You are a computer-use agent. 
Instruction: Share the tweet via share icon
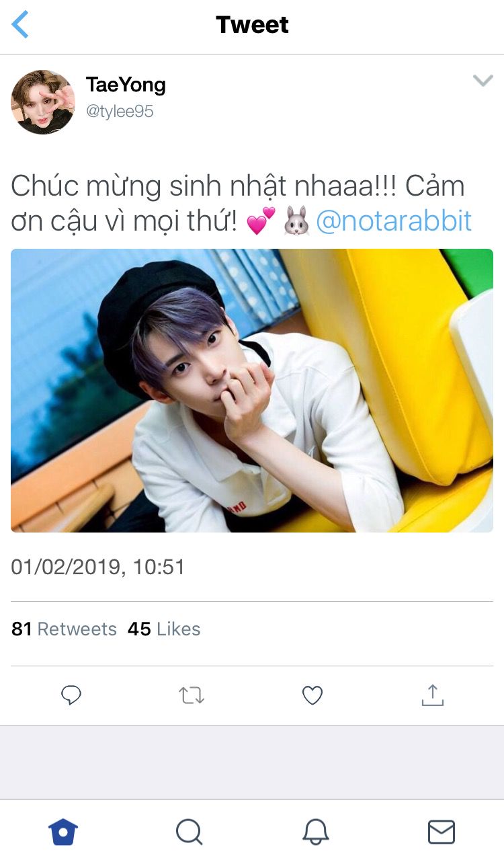pyautogui.click(x=433, y=695)
